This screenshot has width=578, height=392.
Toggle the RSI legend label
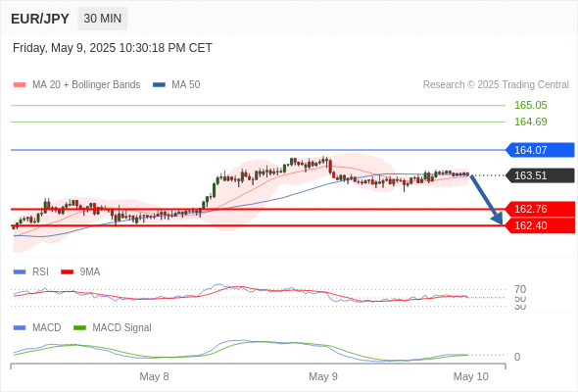(40, 271)
